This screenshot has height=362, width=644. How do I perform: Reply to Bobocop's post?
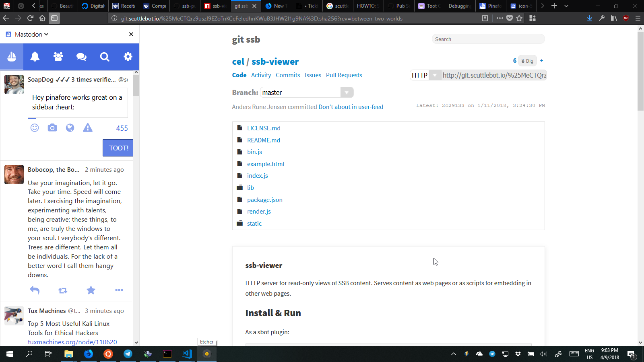[x=35, y=290]
